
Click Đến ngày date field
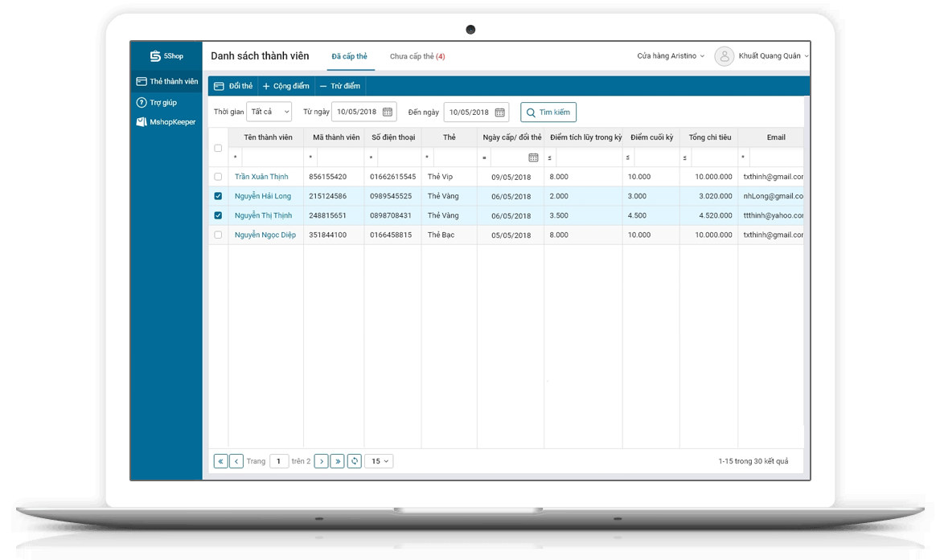pyautogui.click(x=476, y=112)
